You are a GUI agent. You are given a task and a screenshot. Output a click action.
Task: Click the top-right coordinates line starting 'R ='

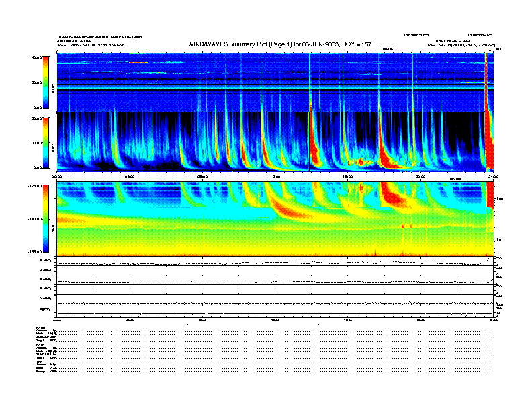461,45
